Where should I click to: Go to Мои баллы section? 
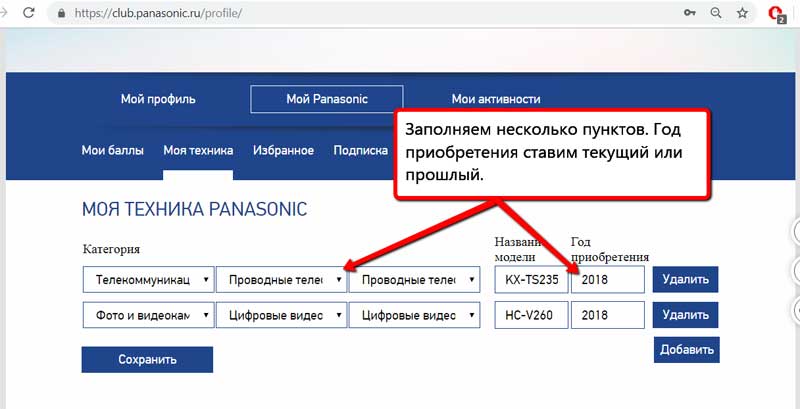pyautogui.click(x=112, y=150)
